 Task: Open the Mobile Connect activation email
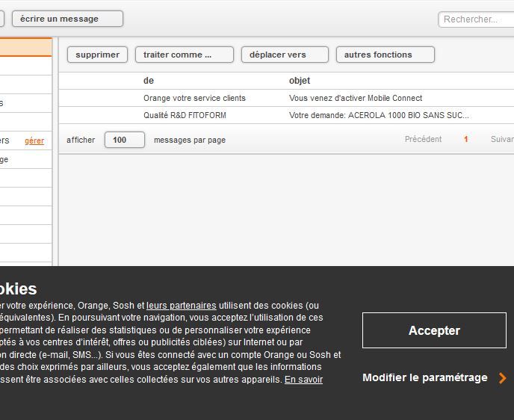click(x=355, y=98)
